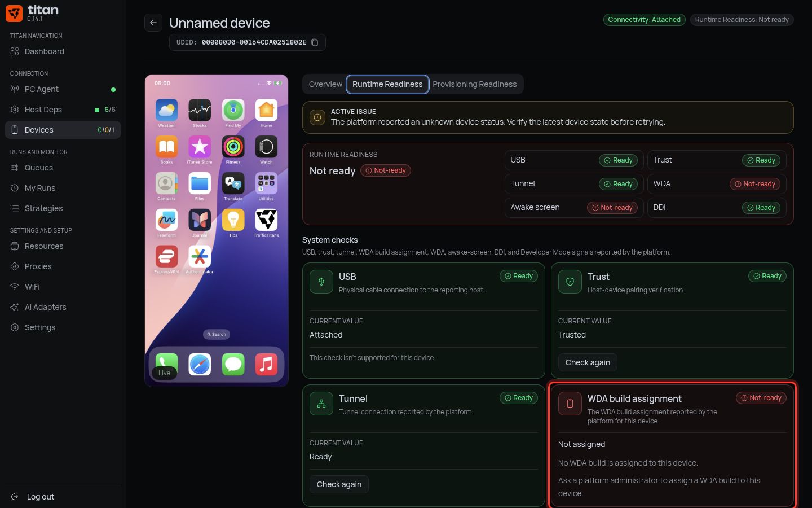Image resolution: width=812 pixels, height=508 pixels.
Task: Navigate to My Runs
Action: click(x=63, y=188)
